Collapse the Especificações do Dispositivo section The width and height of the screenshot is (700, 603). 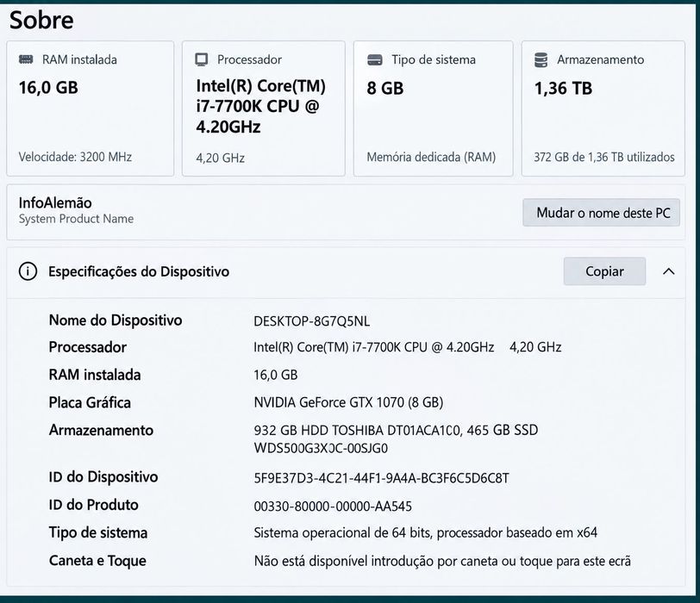668,271
